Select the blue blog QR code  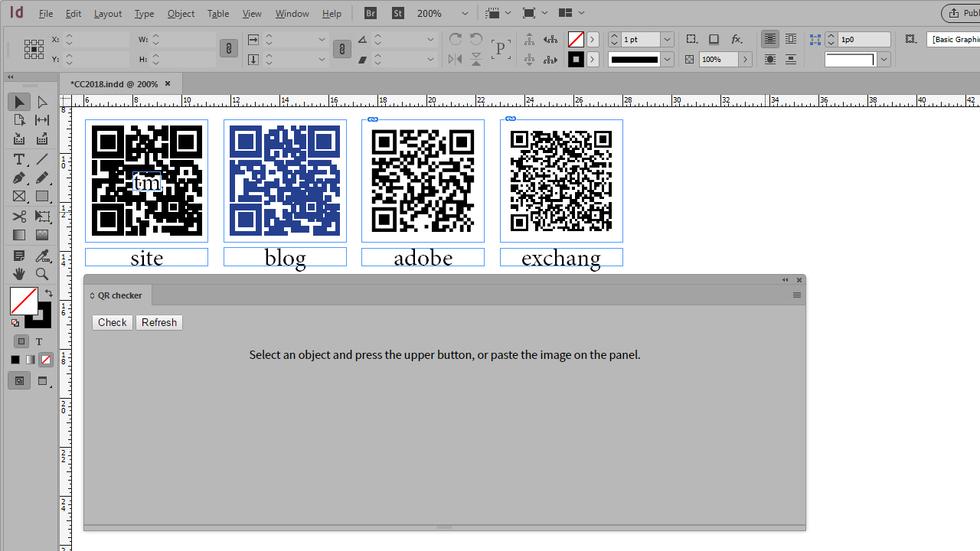[x=285, y=181]
